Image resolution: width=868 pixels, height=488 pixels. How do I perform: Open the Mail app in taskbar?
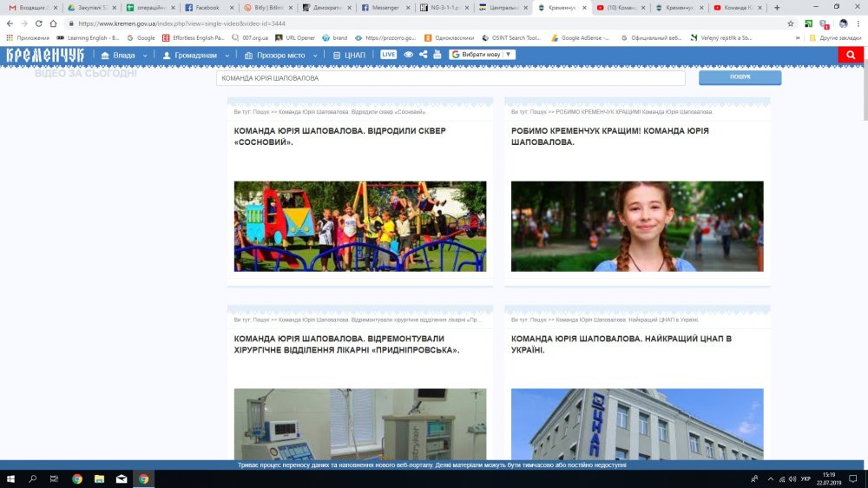122,478
